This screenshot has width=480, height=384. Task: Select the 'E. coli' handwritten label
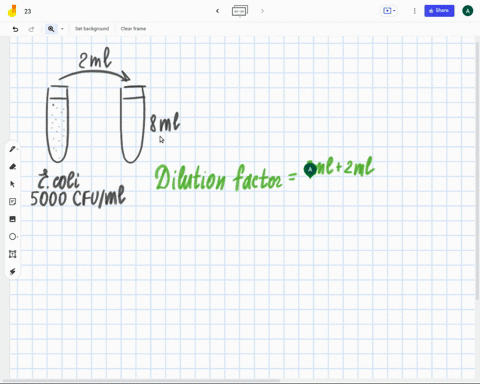(59, 180)
